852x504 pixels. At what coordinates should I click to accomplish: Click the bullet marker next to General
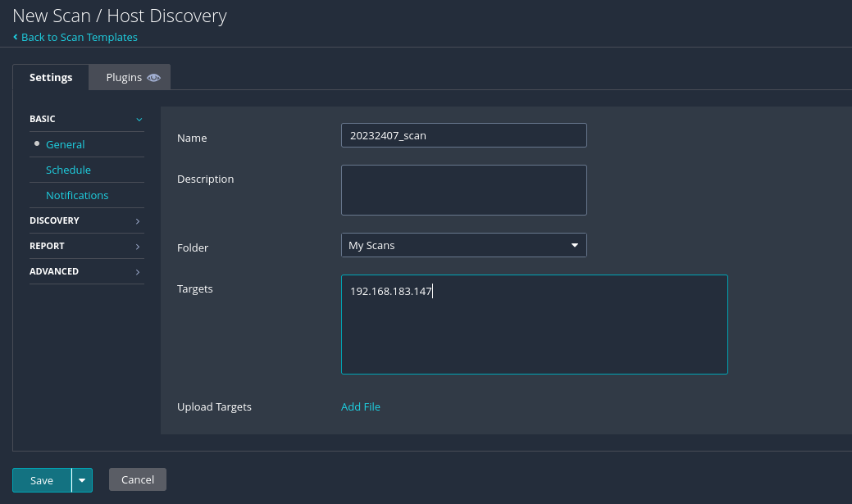point(37,143)
